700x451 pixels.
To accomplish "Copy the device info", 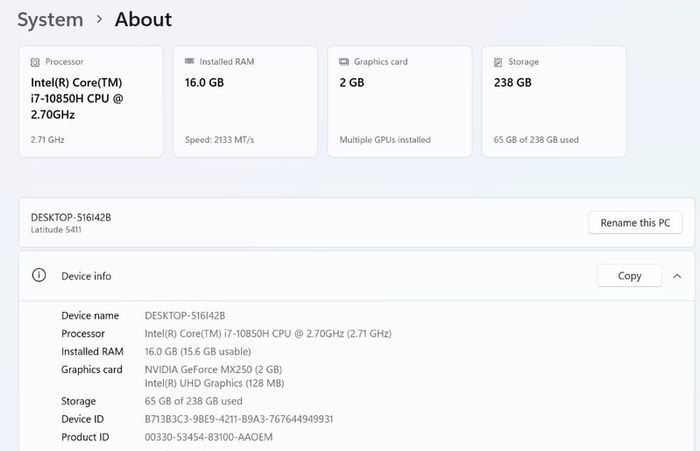I will point(629,276).
